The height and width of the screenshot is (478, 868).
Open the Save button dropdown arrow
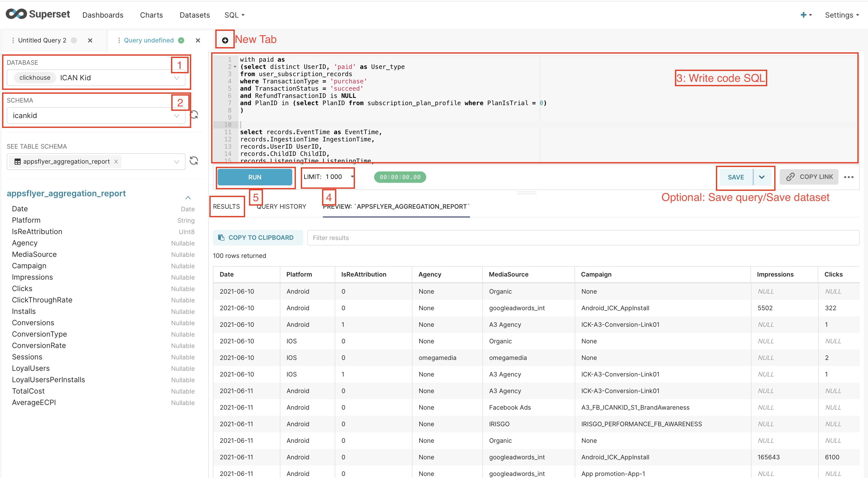pos(762,177)
